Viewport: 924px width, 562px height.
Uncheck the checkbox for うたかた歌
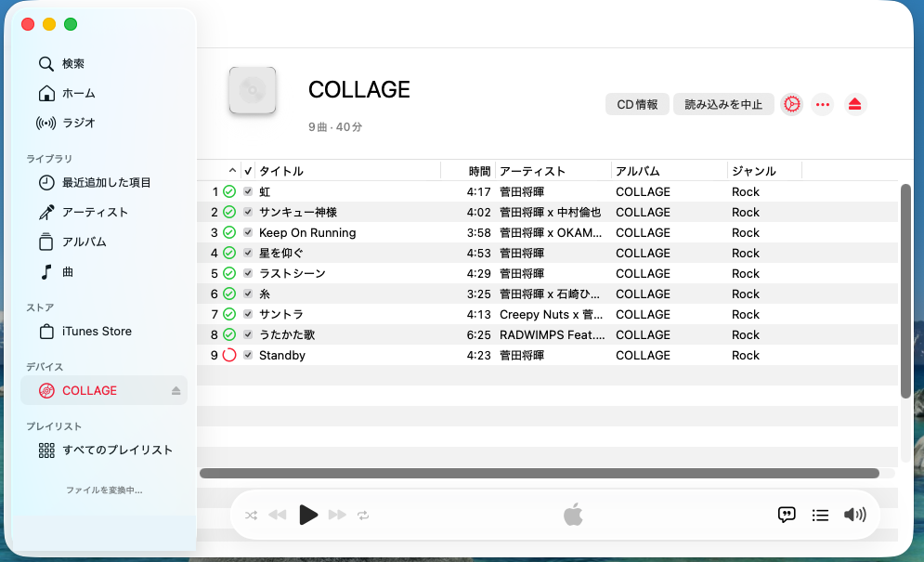point(248,334)
